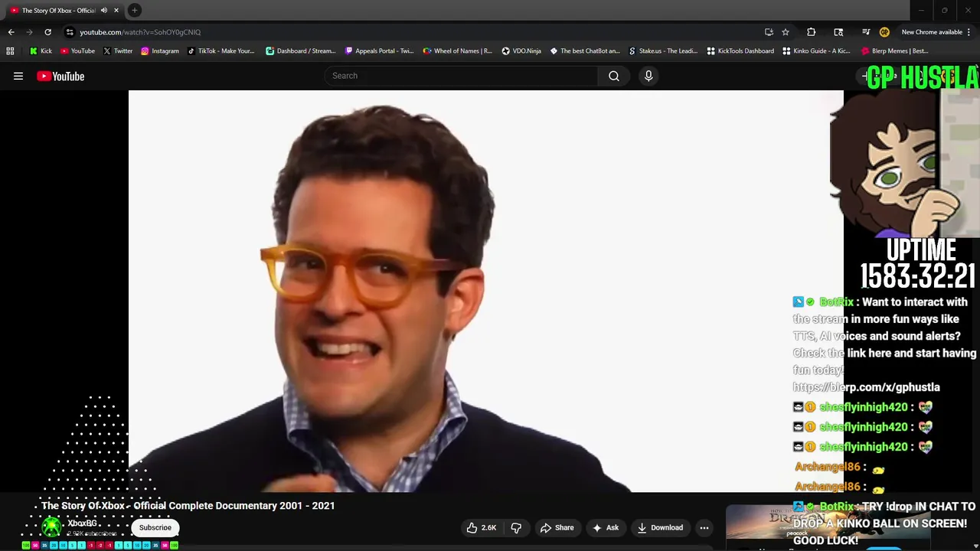Go back with the browser back arrow
The height and width of the screenshot is (551, 980).
(11, 32)
